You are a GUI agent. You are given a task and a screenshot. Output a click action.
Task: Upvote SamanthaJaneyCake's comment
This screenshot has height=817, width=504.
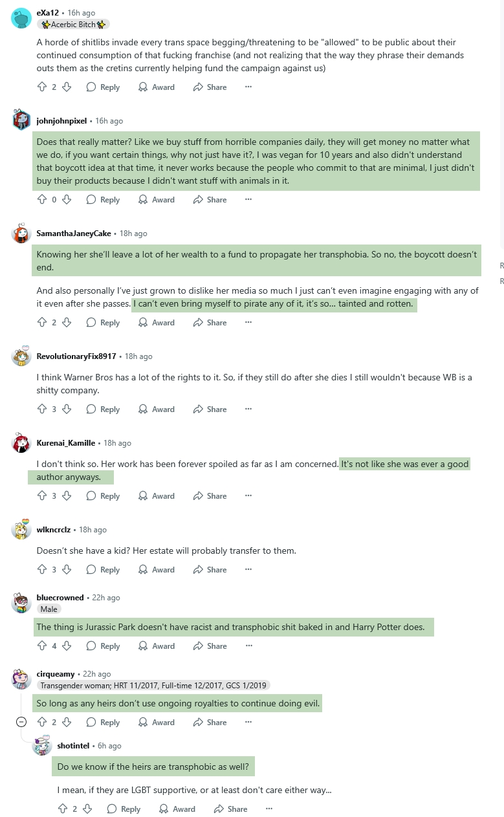pyautogui.click(x=43, y=322)
